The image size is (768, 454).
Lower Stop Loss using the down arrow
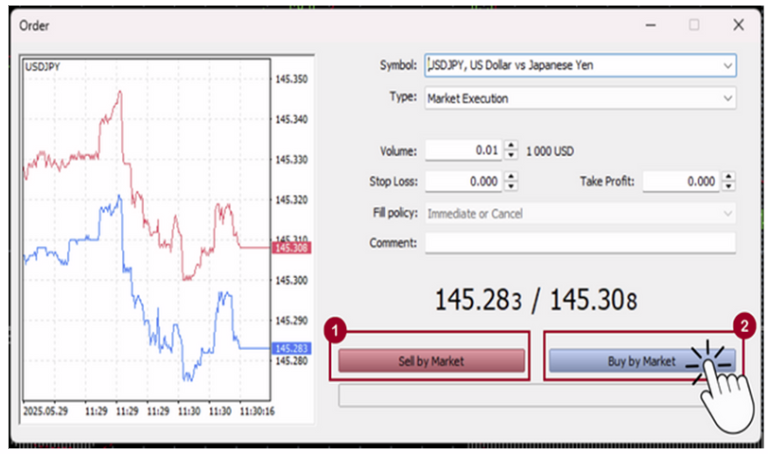511,187
